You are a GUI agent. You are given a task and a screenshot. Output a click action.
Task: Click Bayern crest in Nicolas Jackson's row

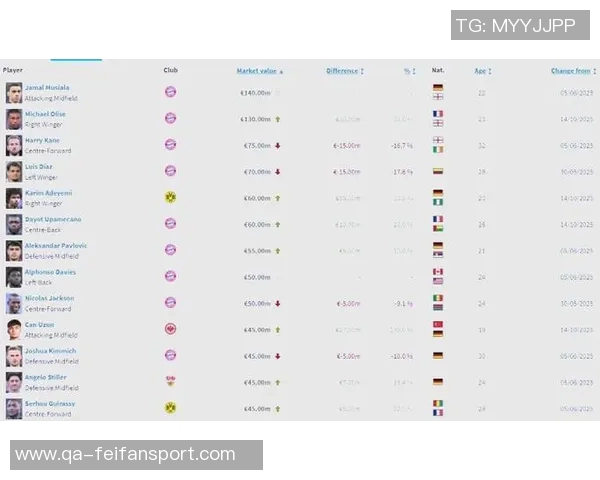tap(170, 302)
